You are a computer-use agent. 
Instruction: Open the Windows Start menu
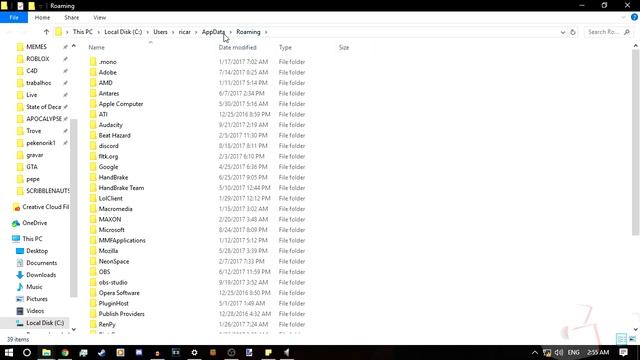(x=9, y=352)
